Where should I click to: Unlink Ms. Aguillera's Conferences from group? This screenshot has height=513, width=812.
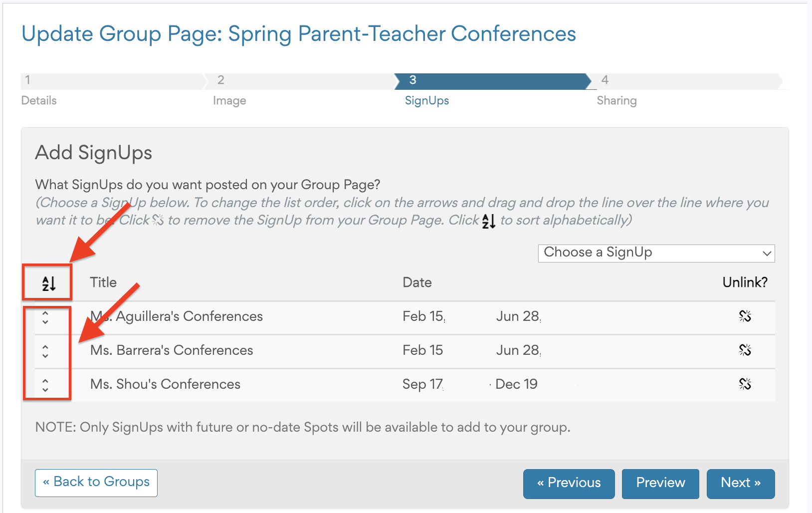[745, 316]
